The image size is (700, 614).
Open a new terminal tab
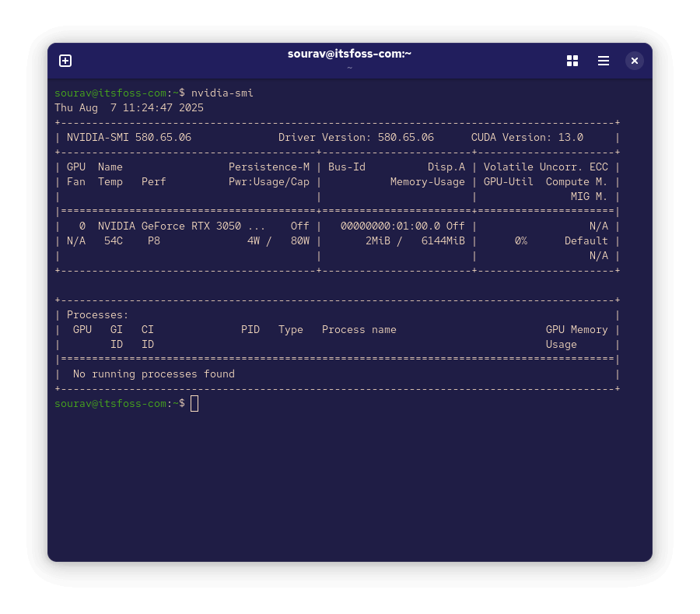click(65, 61)
